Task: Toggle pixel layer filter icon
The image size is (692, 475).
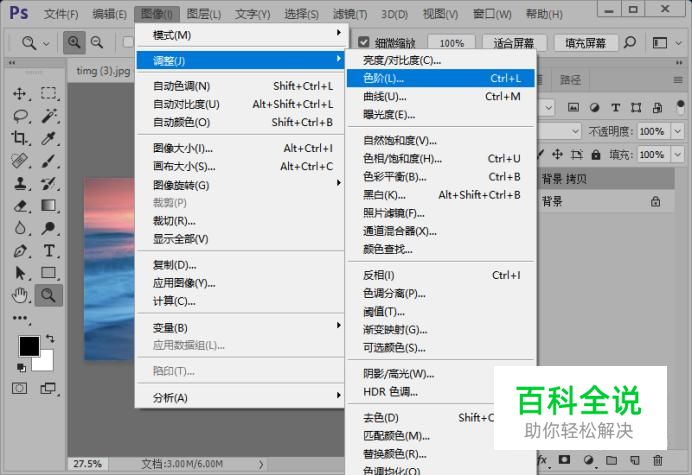Action: (x=573, y=107)
